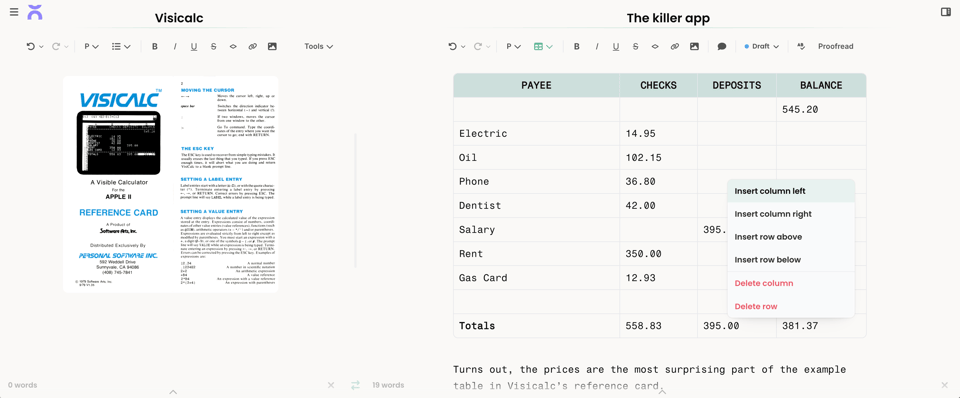Image resolution: width=960 pixels, height=398 pixels.
Task: Apply strikethrough in The killer app toolbar
Action: [x=636, y=47]
